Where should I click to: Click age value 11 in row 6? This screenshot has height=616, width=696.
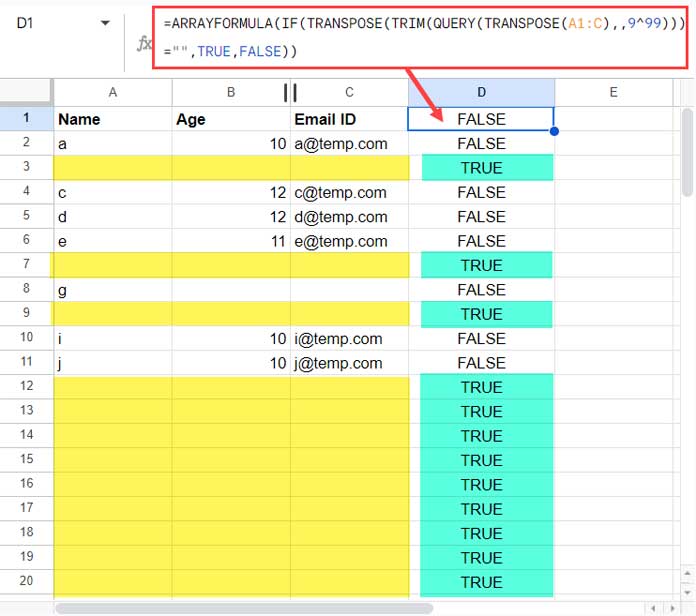tap(231, 241)
